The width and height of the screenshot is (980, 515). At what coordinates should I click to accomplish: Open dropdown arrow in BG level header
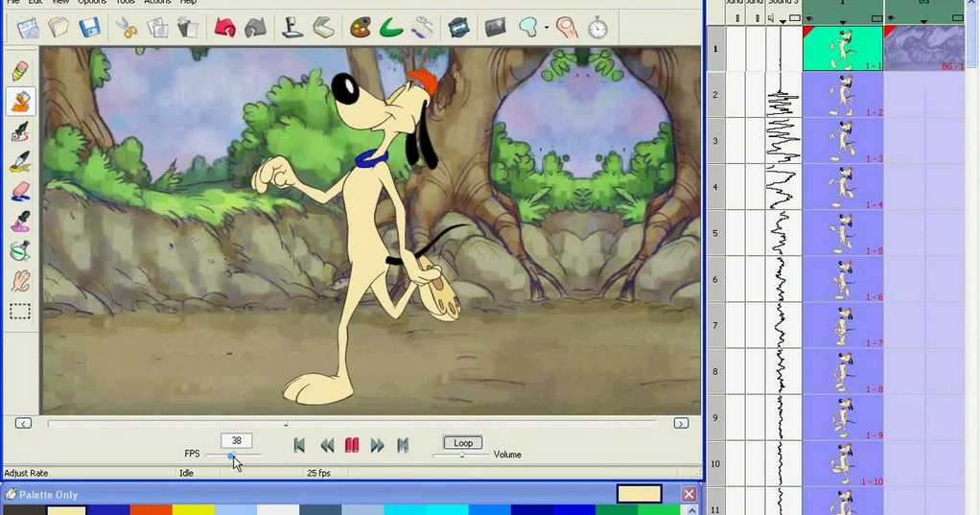(923, 22)
